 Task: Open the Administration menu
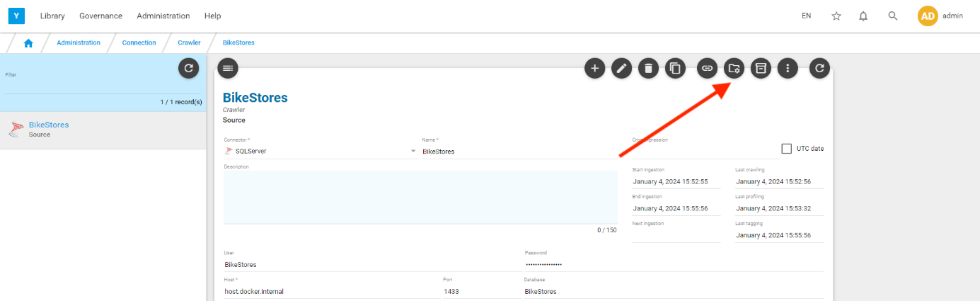pos(163,16)
